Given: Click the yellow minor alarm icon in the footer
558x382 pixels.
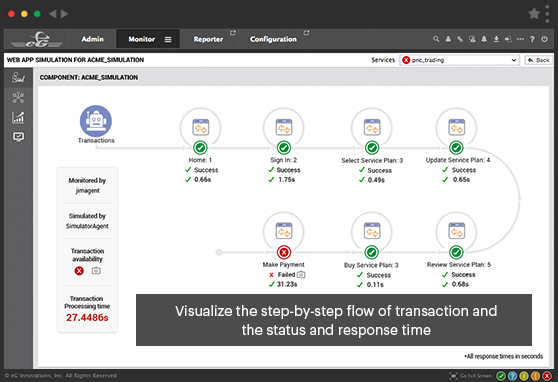Looking at the screenshot, I should 524,376.
